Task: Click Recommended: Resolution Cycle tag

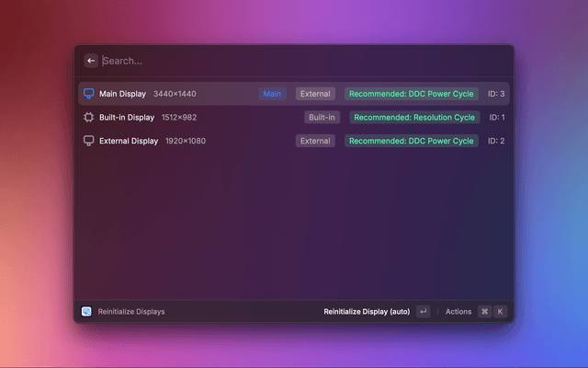Action: (x=413, y=118)
